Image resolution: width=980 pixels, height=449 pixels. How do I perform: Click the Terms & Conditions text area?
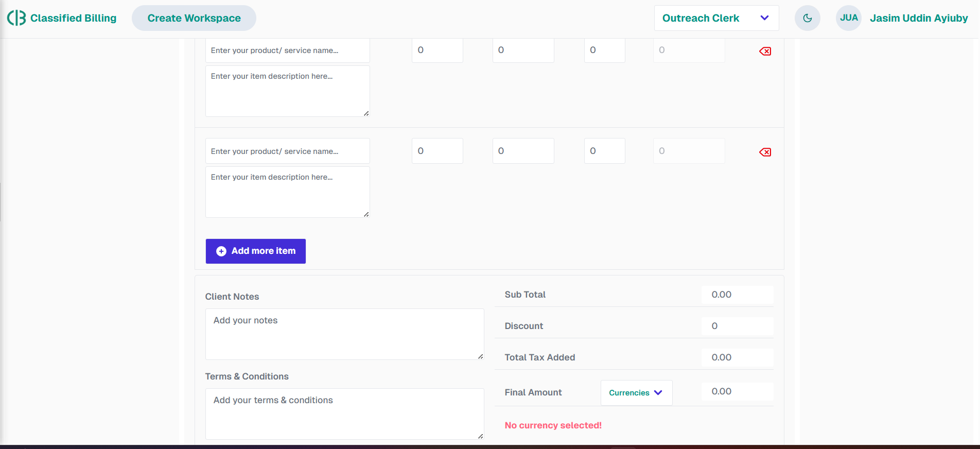click(344, 413)
